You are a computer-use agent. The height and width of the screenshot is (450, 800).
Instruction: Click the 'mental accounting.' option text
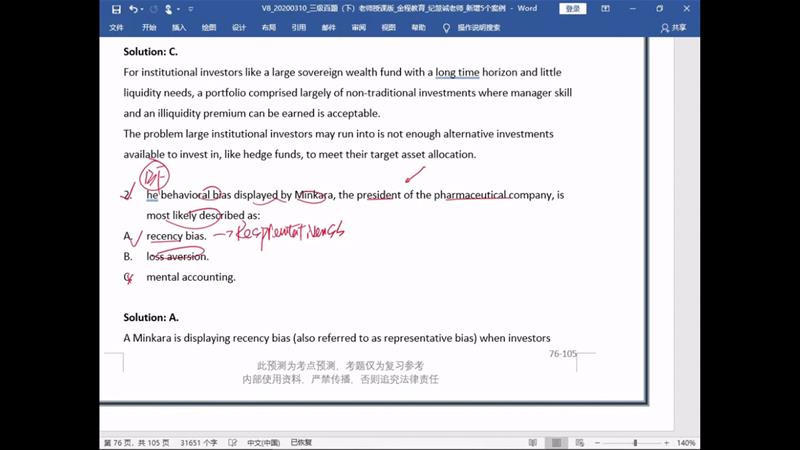click(191, 277)
